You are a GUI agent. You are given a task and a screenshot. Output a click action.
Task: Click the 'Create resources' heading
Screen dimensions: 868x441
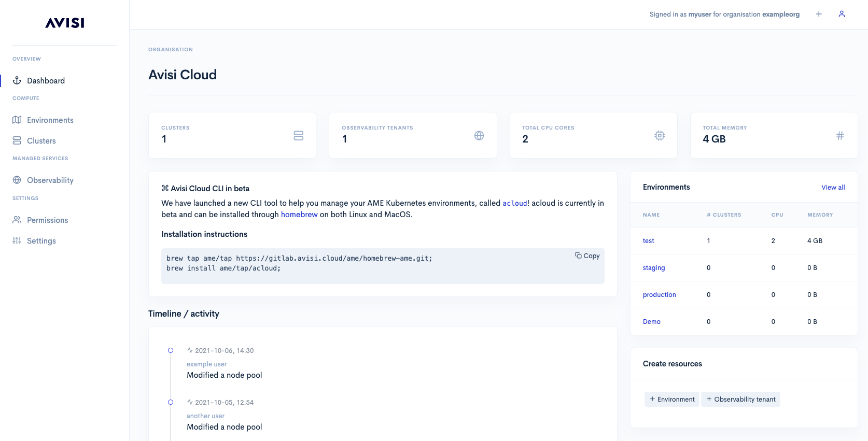click(x=673, y=364)
